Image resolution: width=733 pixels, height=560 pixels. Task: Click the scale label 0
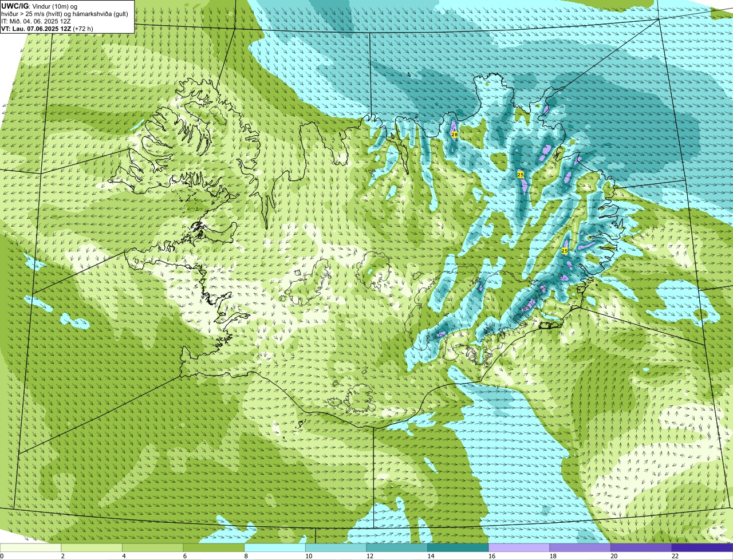click(2, 556)
